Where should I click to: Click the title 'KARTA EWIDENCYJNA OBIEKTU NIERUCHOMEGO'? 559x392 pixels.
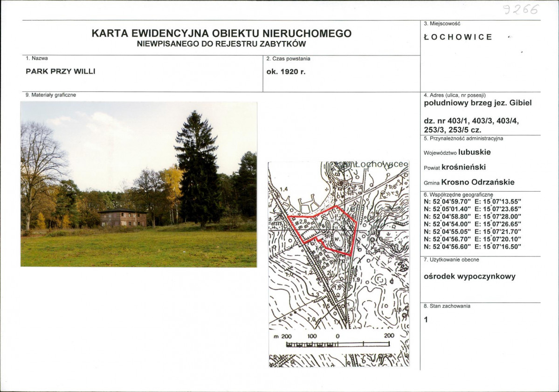[x=221, y=34]
